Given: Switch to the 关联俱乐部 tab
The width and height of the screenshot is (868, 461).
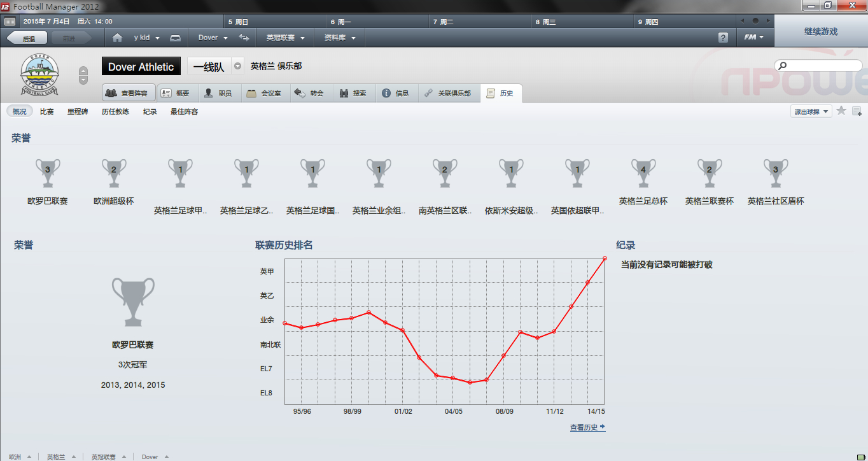Looking at the screenshot, I should tap(448, 93).
